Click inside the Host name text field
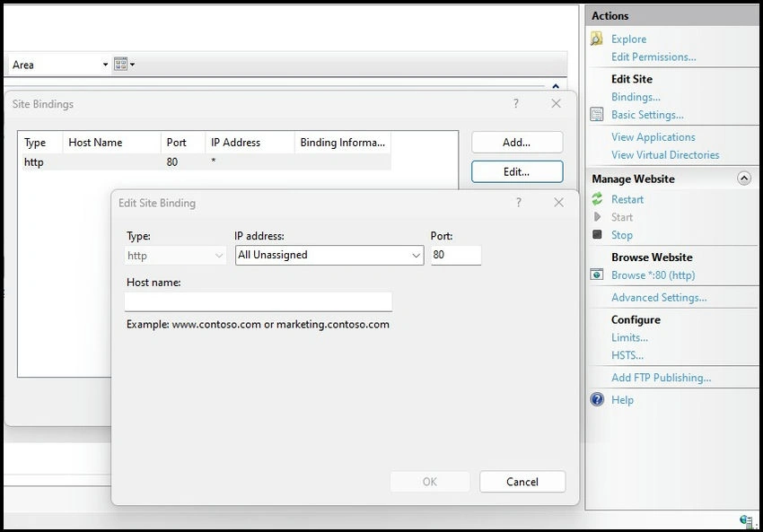 (259, 301)
